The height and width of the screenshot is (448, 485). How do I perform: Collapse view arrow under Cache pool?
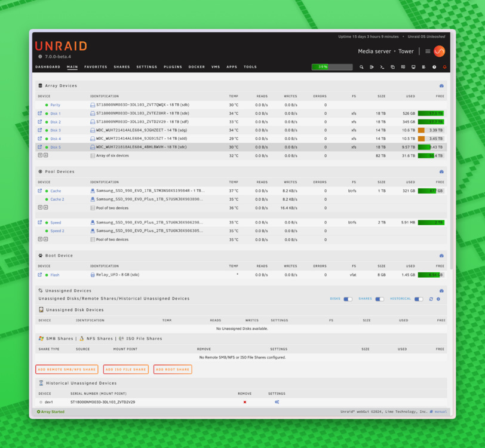pos(40,208)
